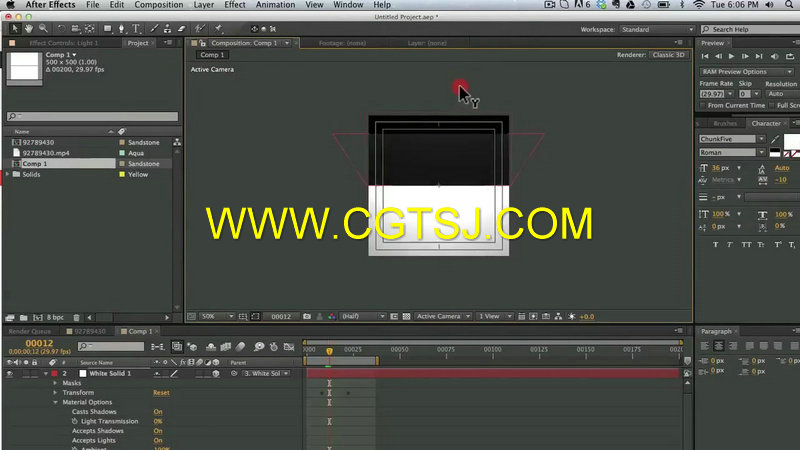Toggle the viewer lock icon on Composition tab

pos(203,43)
